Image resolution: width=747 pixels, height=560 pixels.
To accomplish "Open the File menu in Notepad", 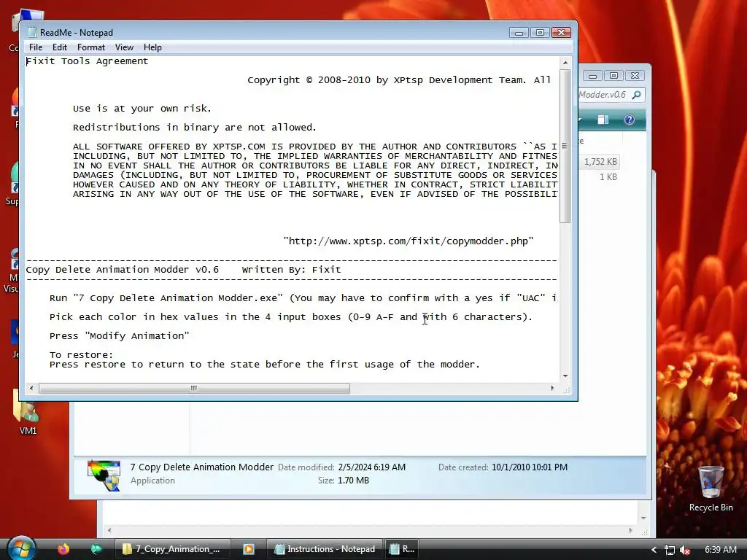I will [x=36, y=47].
